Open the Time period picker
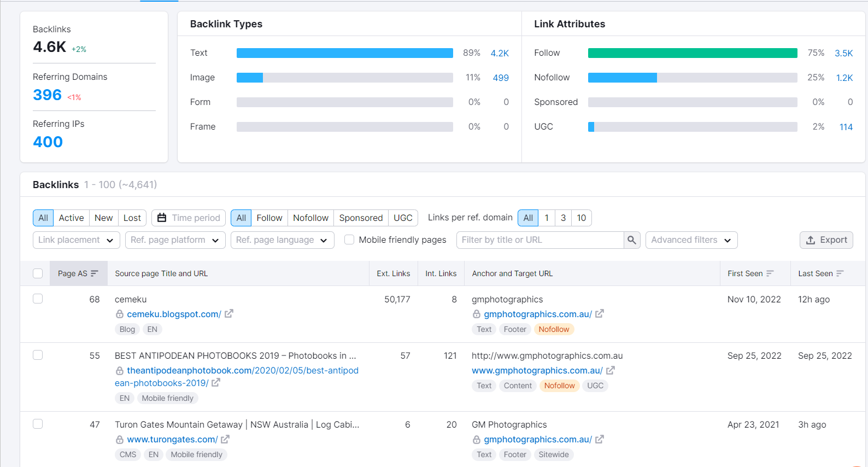The width and height of the screenshot is (868, 467). coord(189,218)
